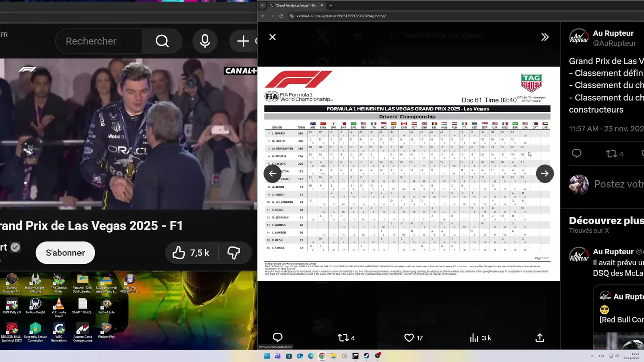Open Total War MEDIEVAL II desktop shortcut
Viewport: 644px width, 362px height.
pyautogui.click(x=130, y=284)
